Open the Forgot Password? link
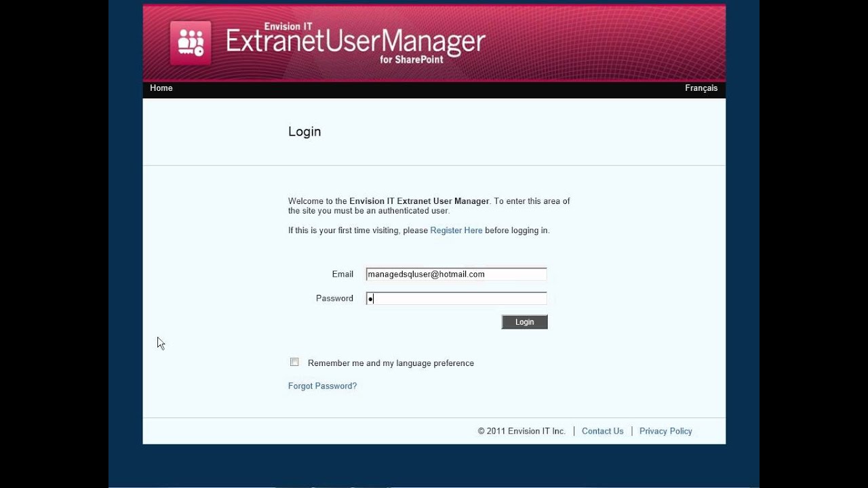This screenshot has width=868, height=488. point(322,386)
